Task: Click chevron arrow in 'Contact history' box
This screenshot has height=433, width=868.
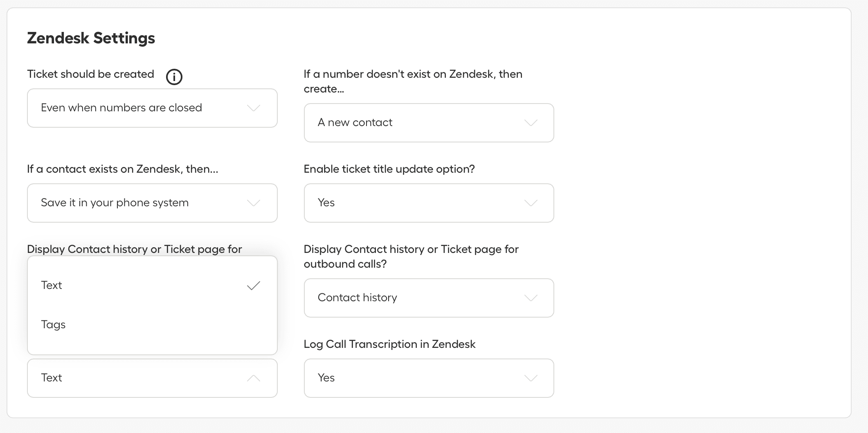Action: point(531,298)
